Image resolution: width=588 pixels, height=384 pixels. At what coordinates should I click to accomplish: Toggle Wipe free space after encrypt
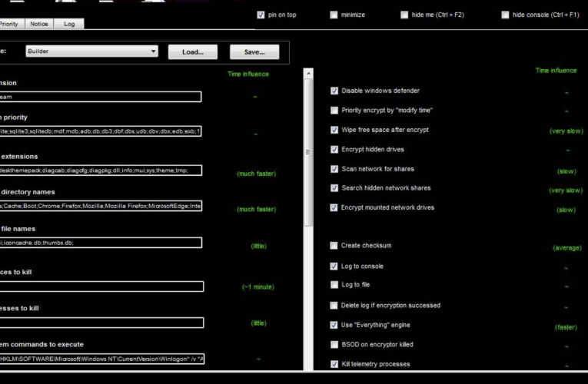(334, 130)
